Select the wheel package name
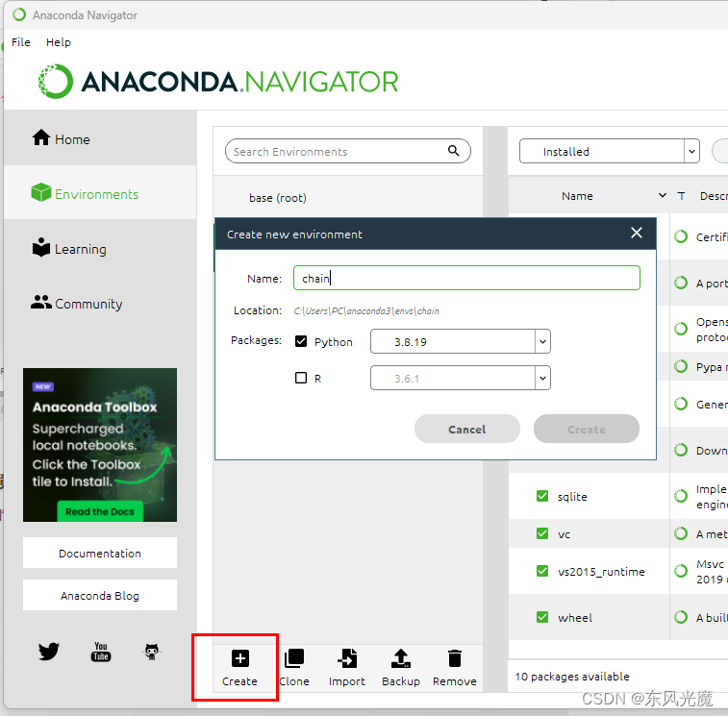Viewport: 728px width, 716px height. (x=575, y=618)
